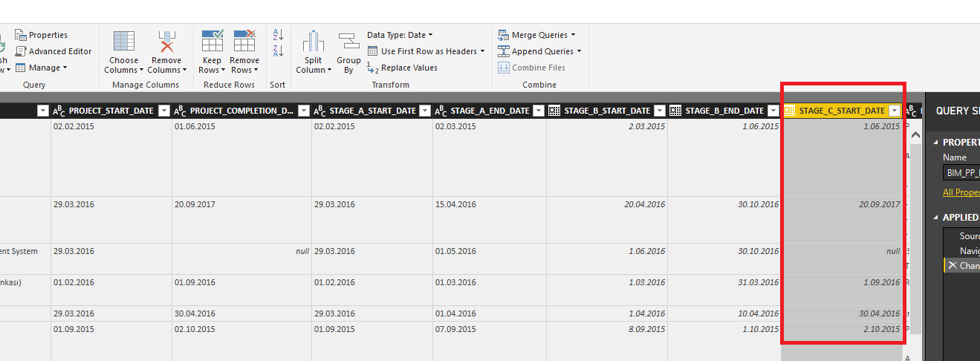Image resolution: width=980 pixels, height=361 pixels.
Task: Sort descending with Z-A icon
Action: pos(279,51)
